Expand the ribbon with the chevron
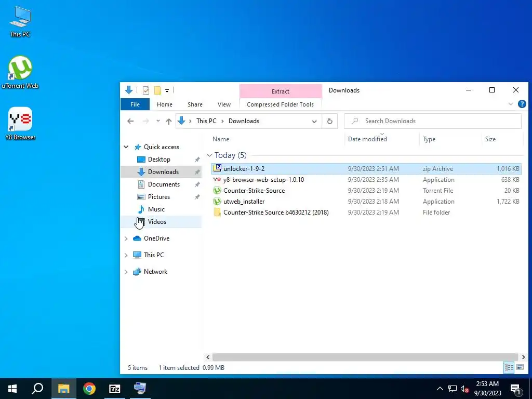Image resolution: width=532 pixels, height=399 pixels. click(x=510, y=104)
